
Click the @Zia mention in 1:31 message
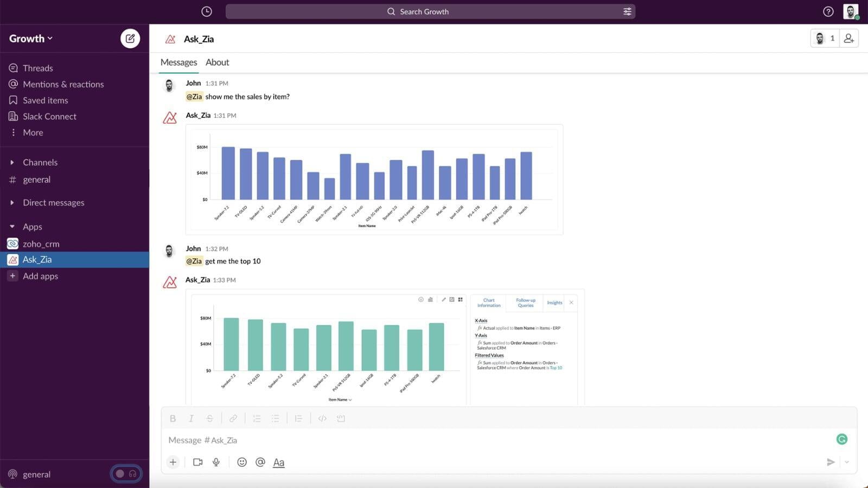[194, 97]
